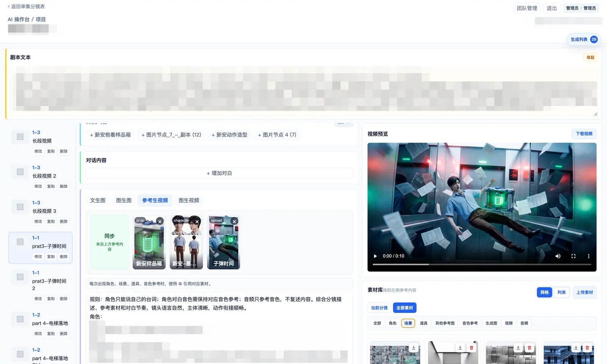The image size is (607, 364).
Task: Seek in the video progress bar
Action: click(x=482, y=264)
